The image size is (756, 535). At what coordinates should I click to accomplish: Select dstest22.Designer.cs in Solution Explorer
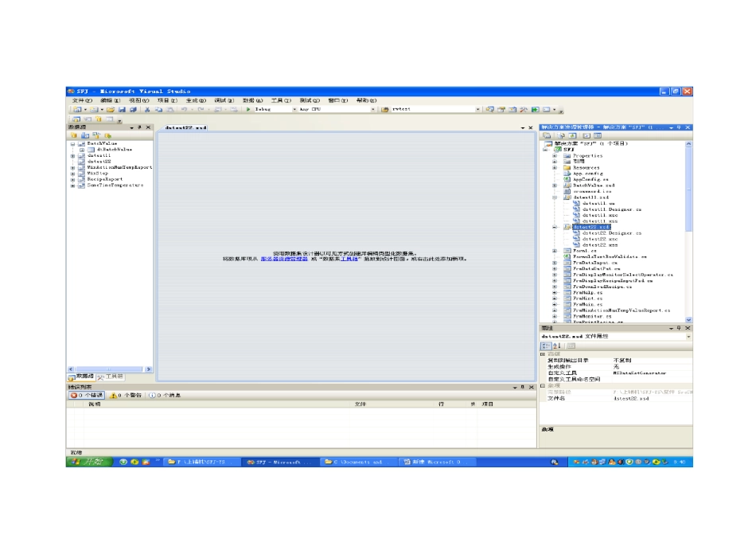tap(612, 233)
